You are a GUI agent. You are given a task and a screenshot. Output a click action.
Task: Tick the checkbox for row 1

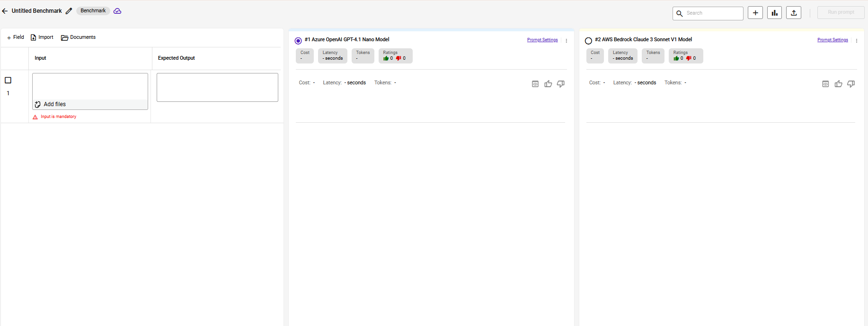[x=8, y=81]
